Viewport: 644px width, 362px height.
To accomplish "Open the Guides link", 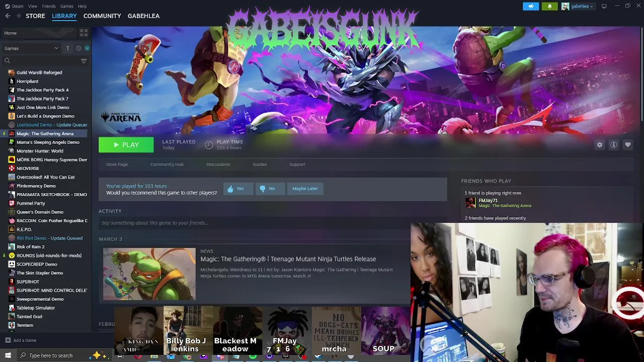I will pos(260,164).
